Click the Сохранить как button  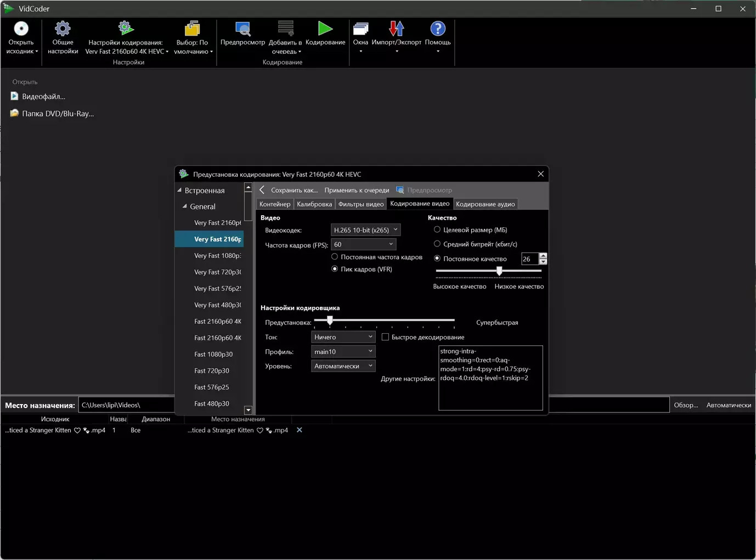[x=294, y=191]
